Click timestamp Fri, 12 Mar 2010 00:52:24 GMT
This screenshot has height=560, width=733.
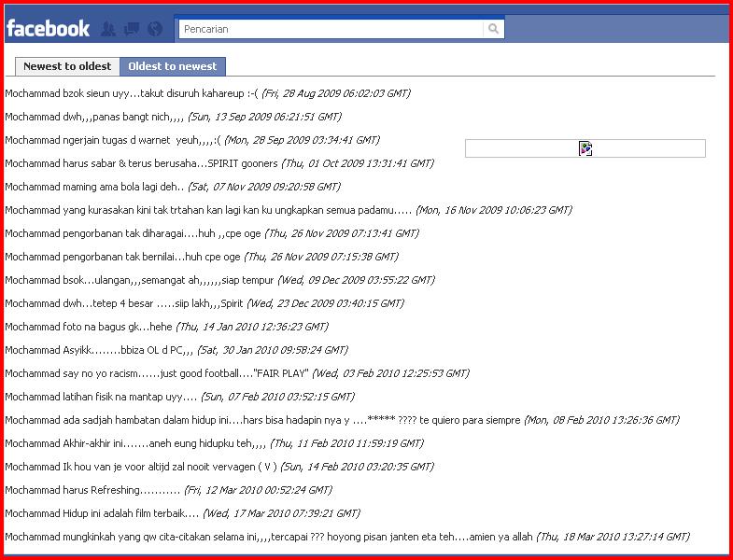click(258, 490)
